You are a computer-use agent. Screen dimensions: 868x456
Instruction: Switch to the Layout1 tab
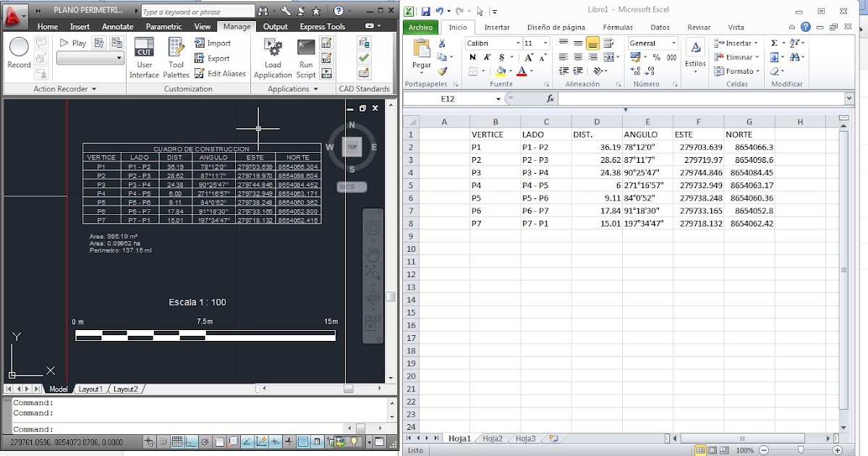91,389
